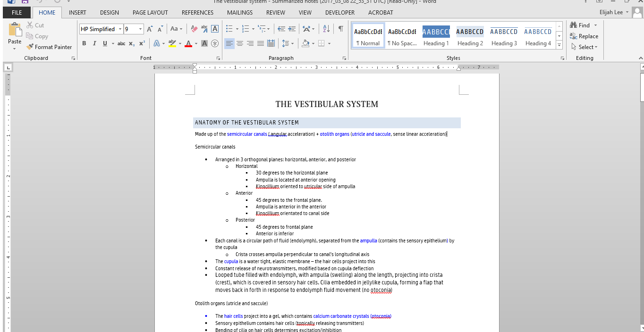The height and width of the screenshot is (332, 644).
Task: Open underline style dropdown arrow
Action: pyautogui.click(x=112, y=43)
